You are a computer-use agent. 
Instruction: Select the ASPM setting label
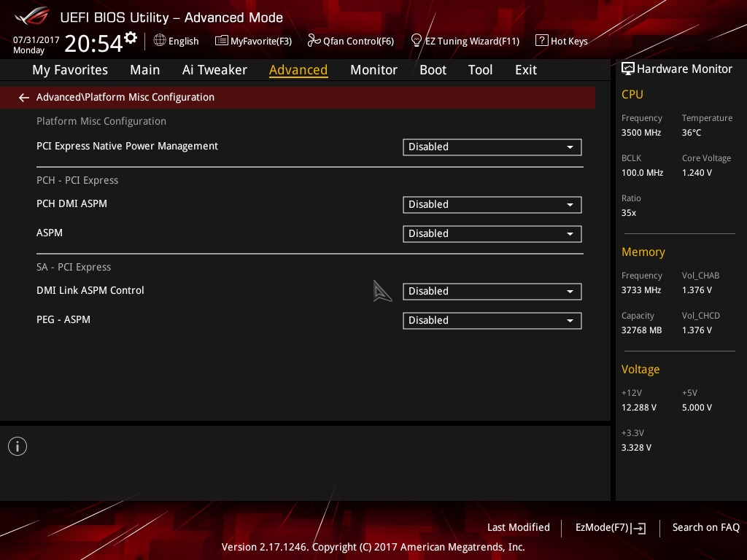[x=50, y=233]
